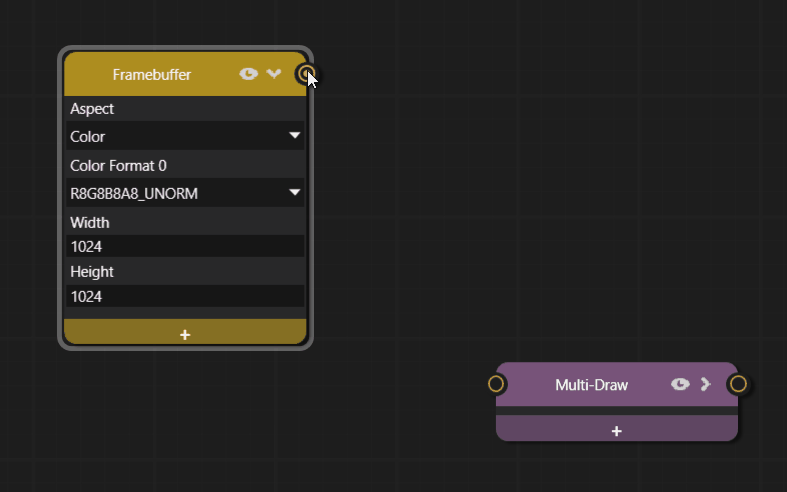
Task: Toggle Multi-Draw node preview eye icon
Action: [680, 384]
